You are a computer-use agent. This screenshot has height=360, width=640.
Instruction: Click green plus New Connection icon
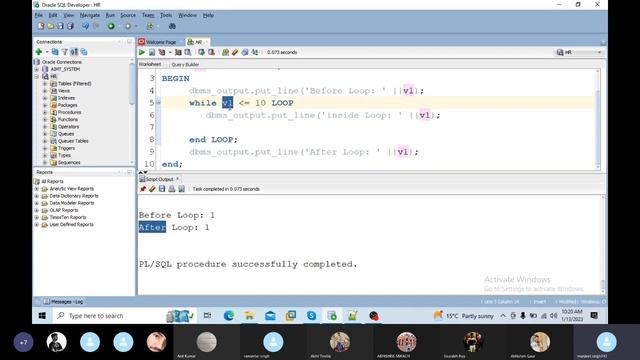coord(39,52)
